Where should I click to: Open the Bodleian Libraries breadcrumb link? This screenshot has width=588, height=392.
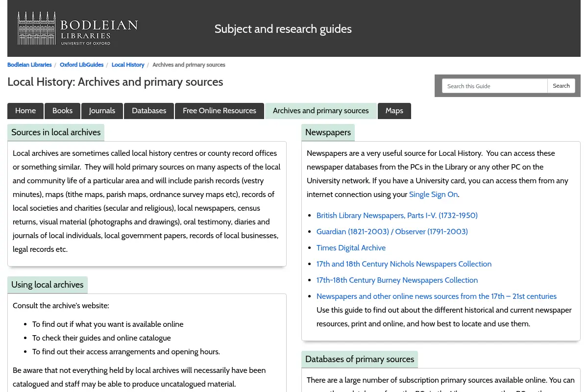pyautogui.click(x=29, y=65)
